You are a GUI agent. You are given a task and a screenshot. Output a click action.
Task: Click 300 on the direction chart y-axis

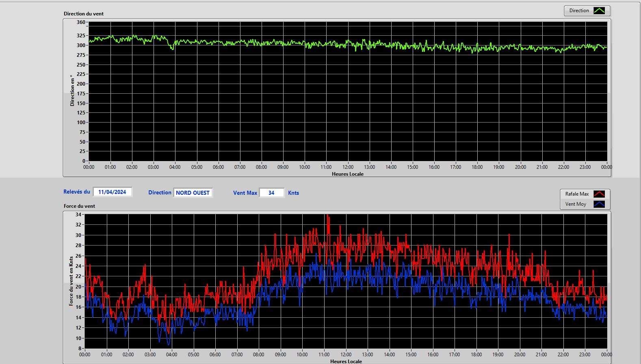click(x=81, y=45)
